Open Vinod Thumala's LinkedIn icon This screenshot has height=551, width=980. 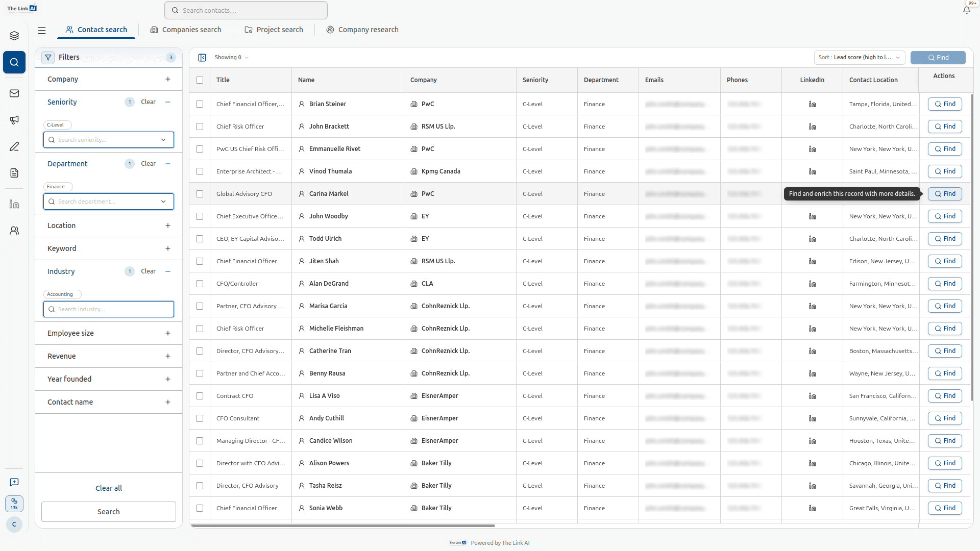[x=812, y=171]
